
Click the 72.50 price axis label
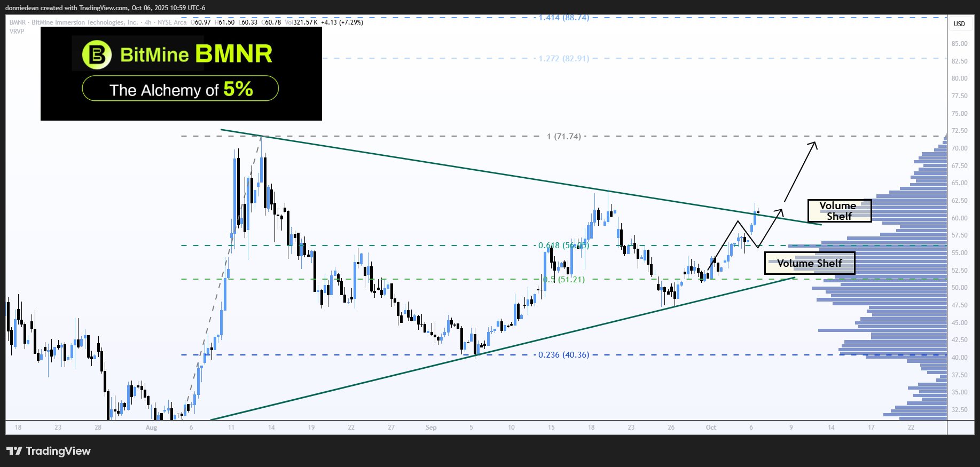(x=960, y=131)
